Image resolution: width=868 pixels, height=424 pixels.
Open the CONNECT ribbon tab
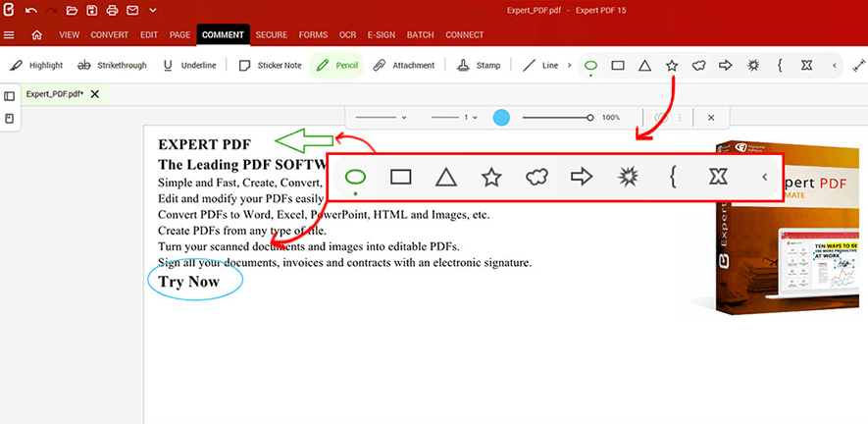coord(465,35)
